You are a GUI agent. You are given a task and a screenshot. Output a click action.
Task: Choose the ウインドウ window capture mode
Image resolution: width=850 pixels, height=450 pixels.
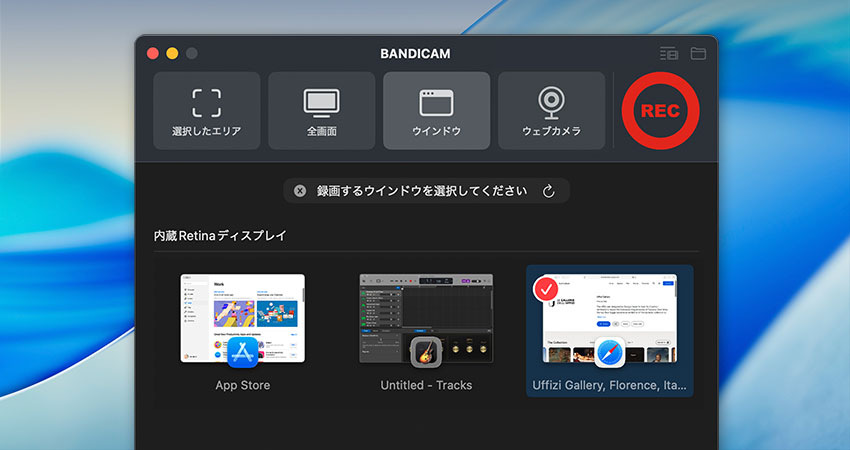tap(436, 110)
